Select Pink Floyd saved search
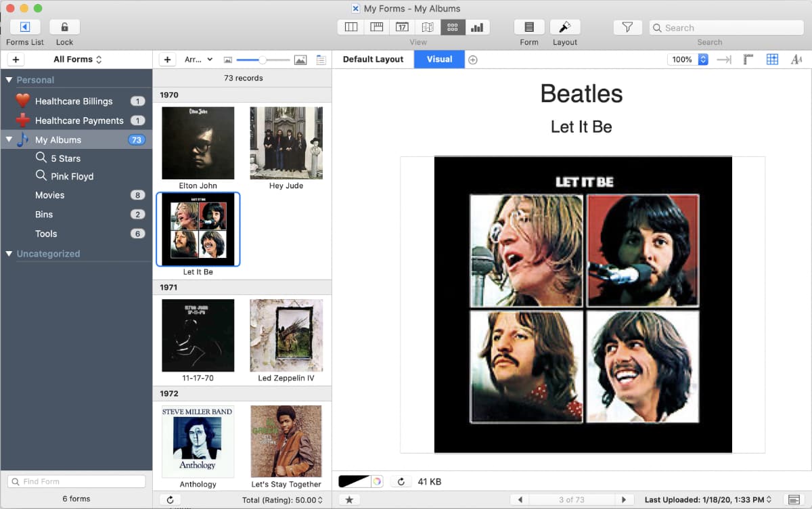 [x=72, y=176]
